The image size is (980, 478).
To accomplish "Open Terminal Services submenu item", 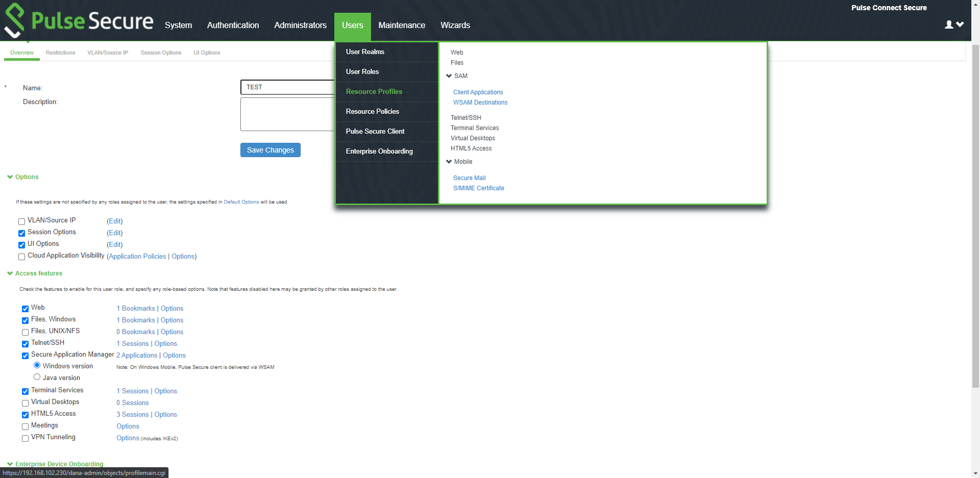I will tap(475, 128).
